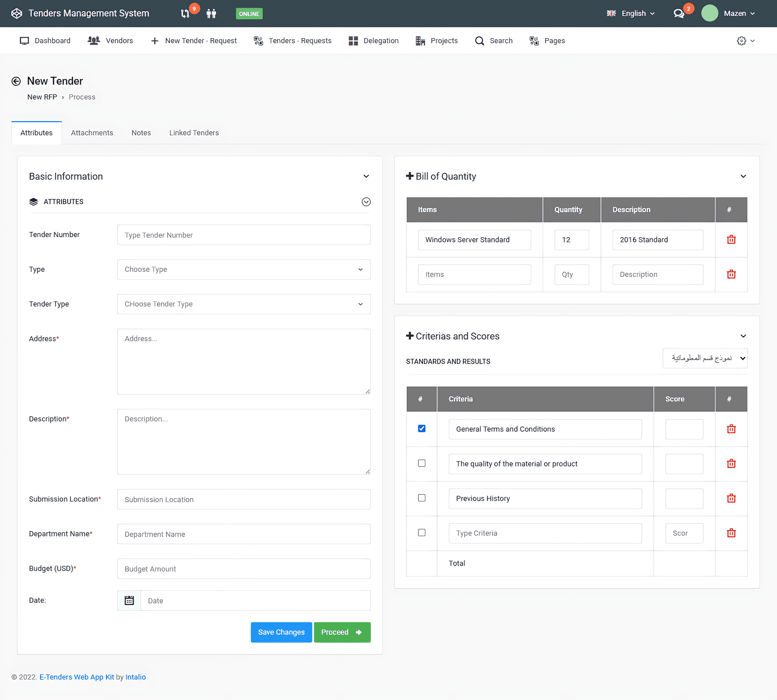Delete the Previous History criteria row

[731, 498]
